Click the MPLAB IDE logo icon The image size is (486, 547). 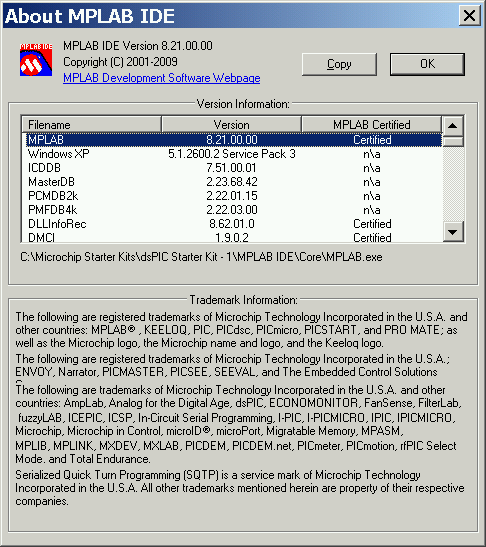(x=36, y=60)
